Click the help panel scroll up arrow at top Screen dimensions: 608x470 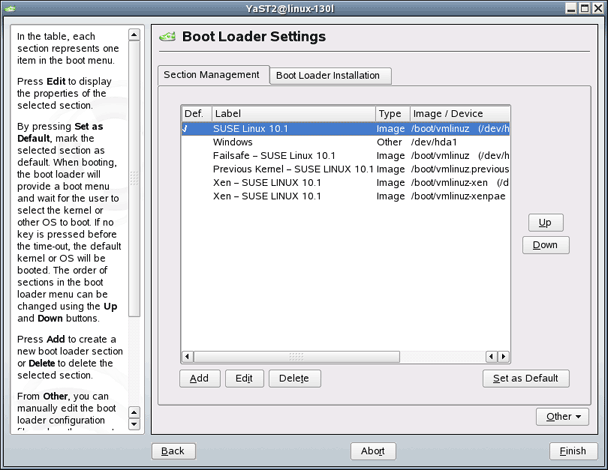point(134,35)
